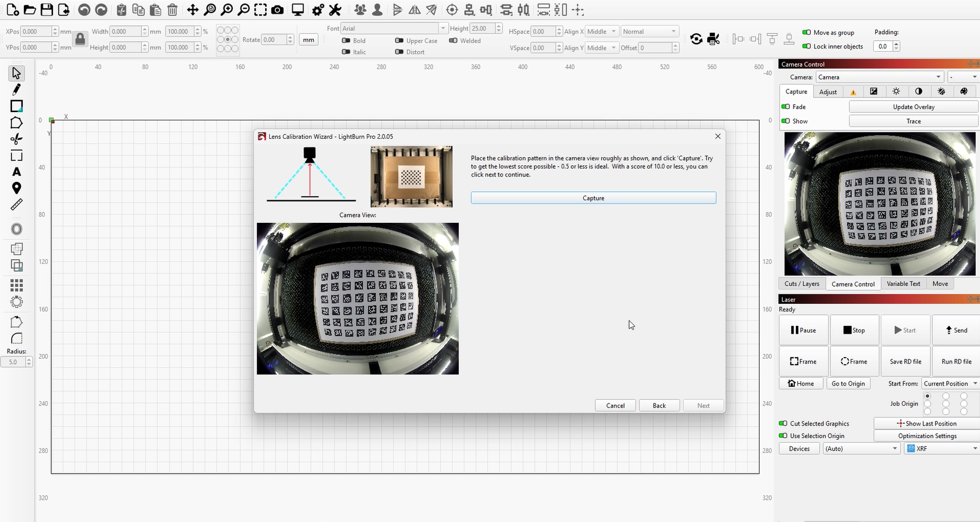Open the Start From dropdown

tap(950, 384)
